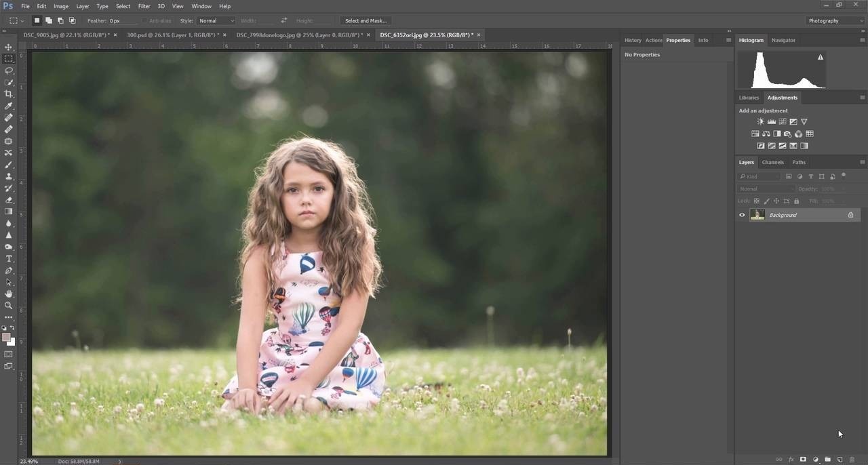Viewport: 868px width, 465px height.
Task: Select the Horizontal Type tool
Action: coord(9,259)
